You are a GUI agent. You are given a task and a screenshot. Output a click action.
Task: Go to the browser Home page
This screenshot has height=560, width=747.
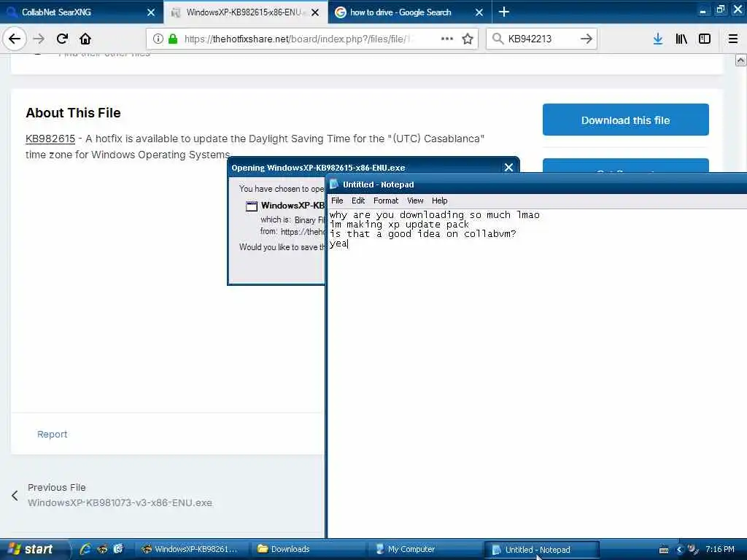[x=85, y=39]
